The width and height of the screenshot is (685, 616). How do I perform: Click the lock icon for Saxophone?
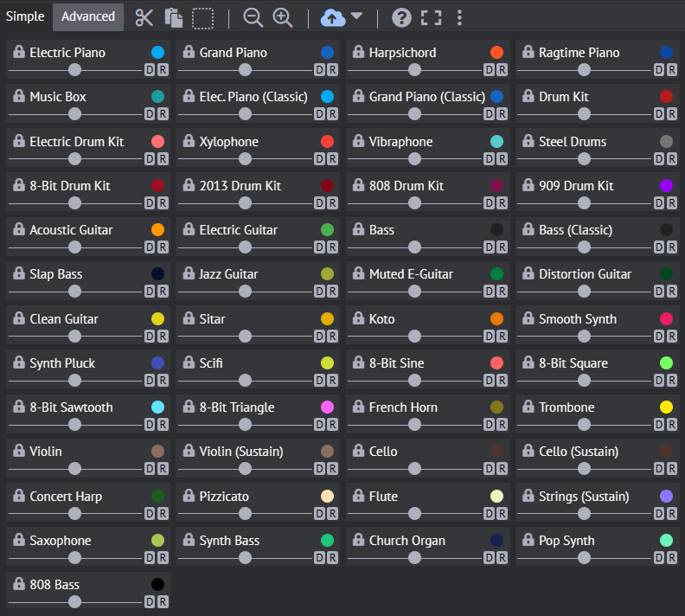19,540
